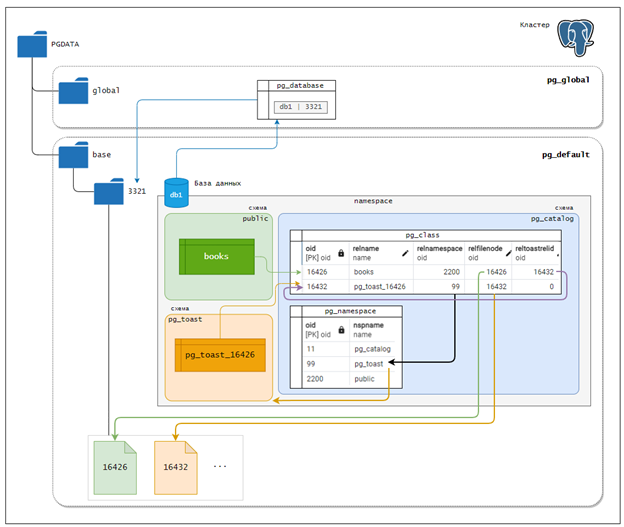Click the pg_toast row in pg_namespace
The width and height of the screenshot is (624, 527).
(x=349, y=364)
